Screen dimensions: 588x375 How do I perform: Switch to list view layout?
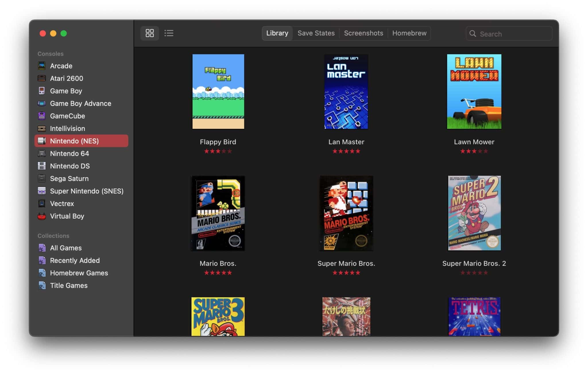(x=169, y=33)
